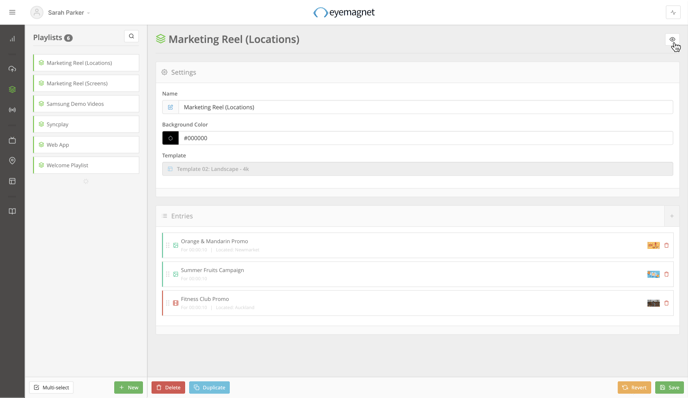Select Marketing Reel (Locations) playlist
Screen dimensions: 688x398
86,63
